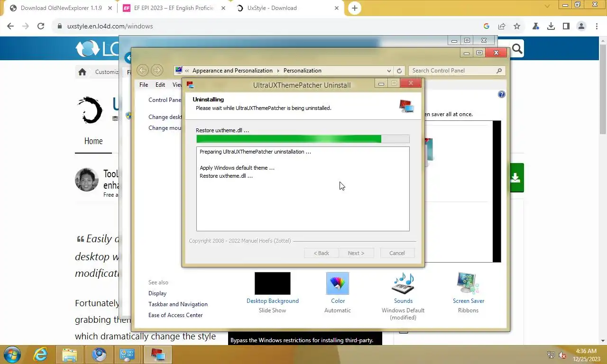
Task: Click the Next button in uninstaller
Action: click(356, 253)
